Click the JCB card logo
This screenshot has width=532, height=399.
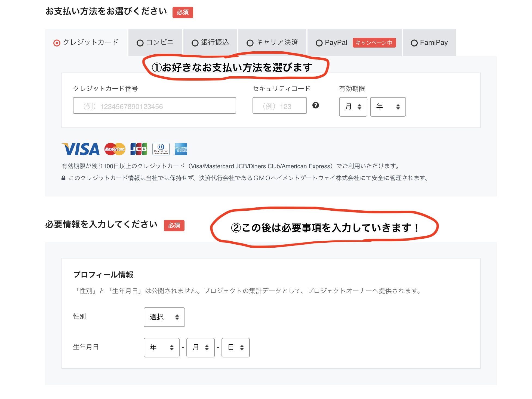coord(139,149)
